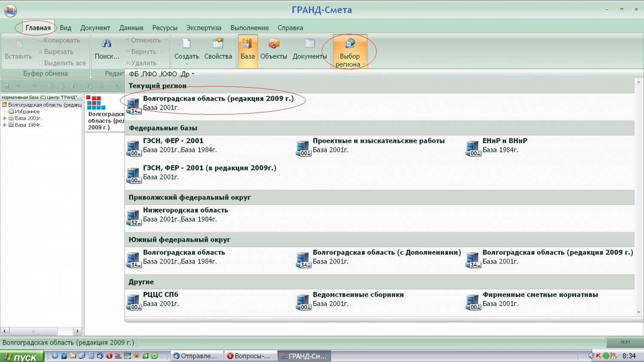Screen dimensions: 644x362
Task: Open the Документы ribbon icon
Action: tap(310, 44)
